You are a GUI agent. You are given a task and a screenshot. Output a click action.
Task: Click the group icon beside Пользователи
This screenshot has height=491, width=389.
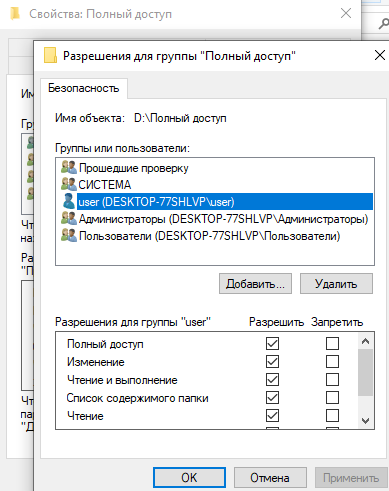pos(69,235)
